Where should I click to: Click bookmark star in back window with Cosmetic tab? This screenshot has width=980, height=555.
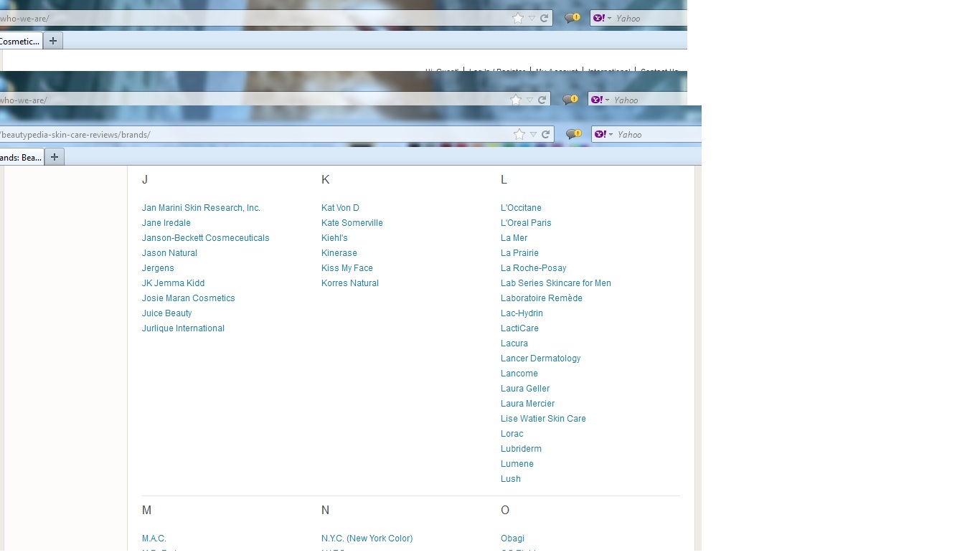518,18
